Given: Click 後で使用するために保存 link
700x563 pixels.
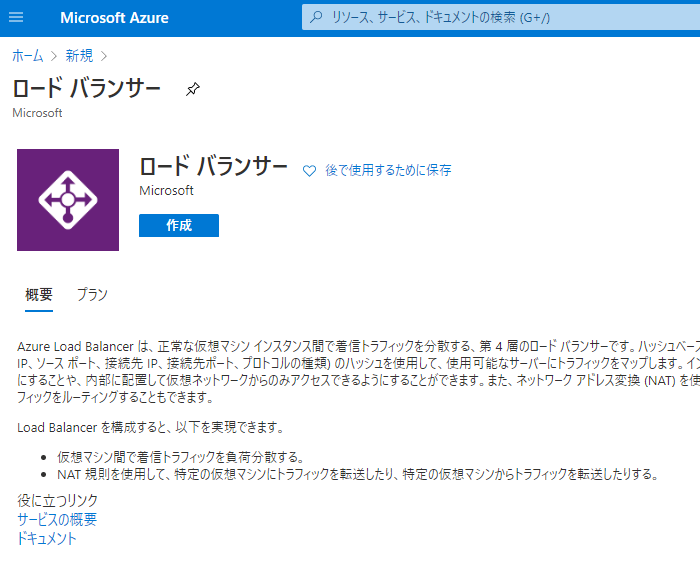Looking at the screenshot, I should (388, 170).
